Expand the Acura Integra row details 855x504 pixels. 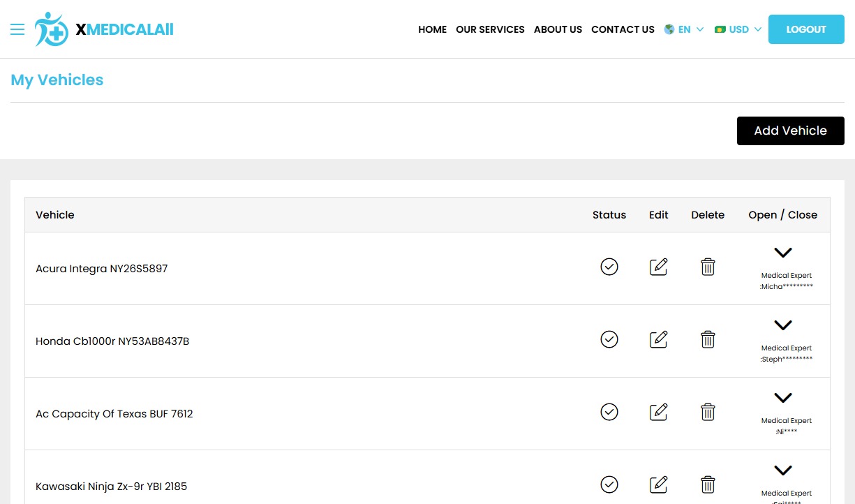783,253
